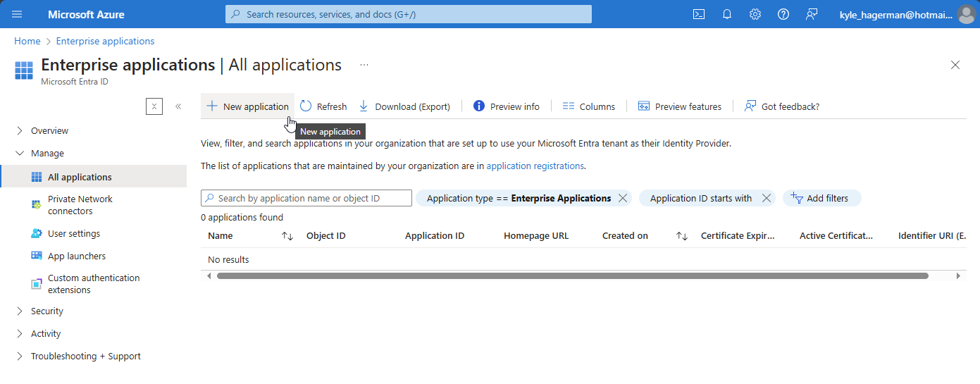Edit the Application type filter pill
The image size is (980, 384).
tap(519, 198)
